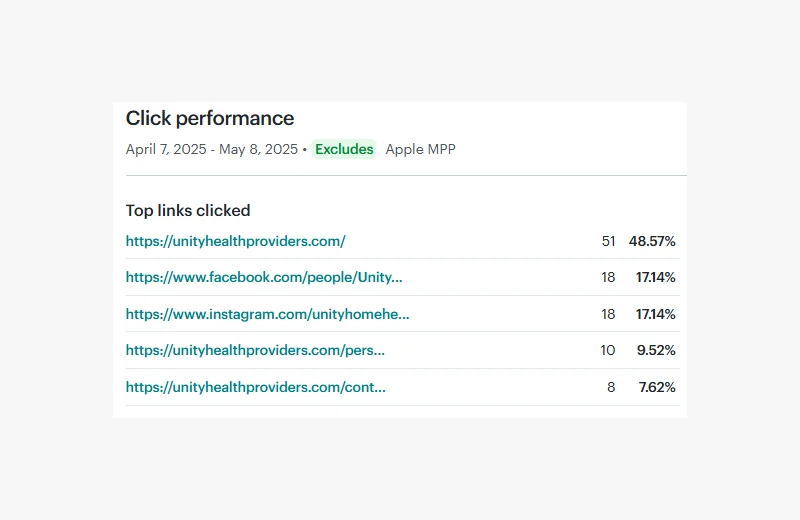Click the 18 count in the facebook row
This screenshot has height=520, width=800.
pos(608,277)
